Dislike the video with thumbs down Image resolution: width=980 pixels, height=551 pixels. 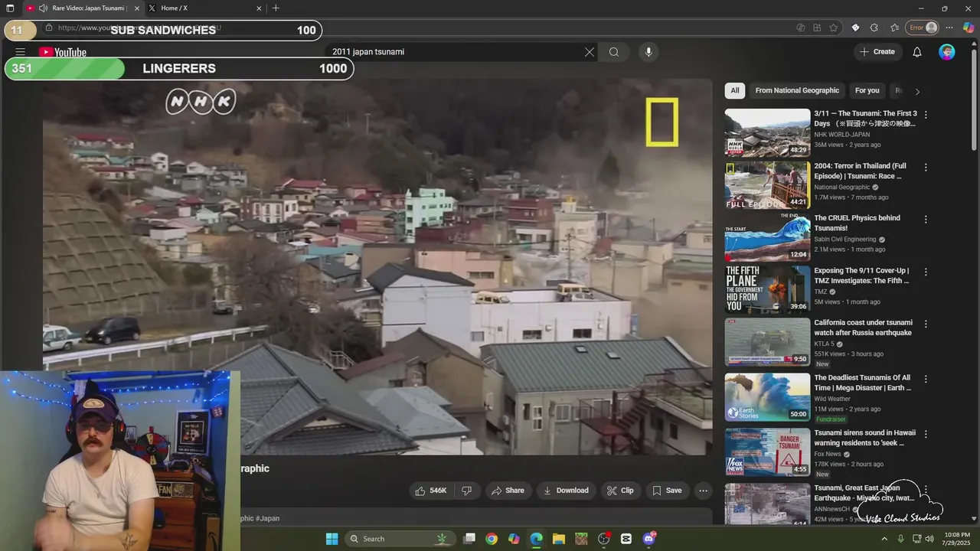pyautogui.click(x=466, y=491)
